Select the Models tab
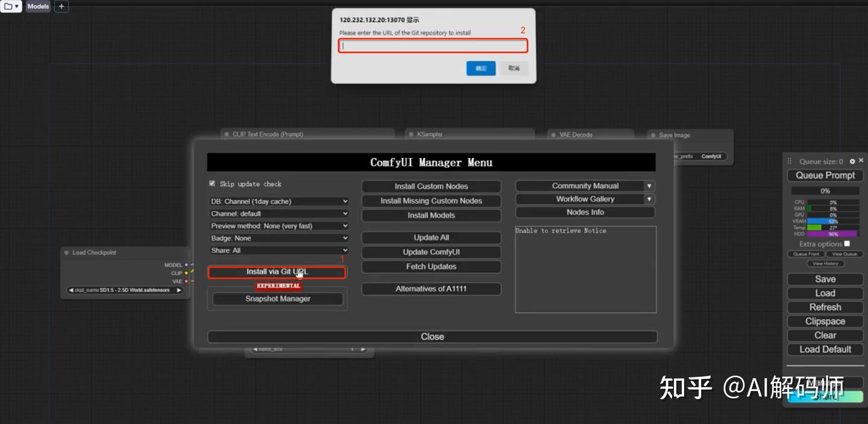868x424 pixels. click(x=37, y=6)
